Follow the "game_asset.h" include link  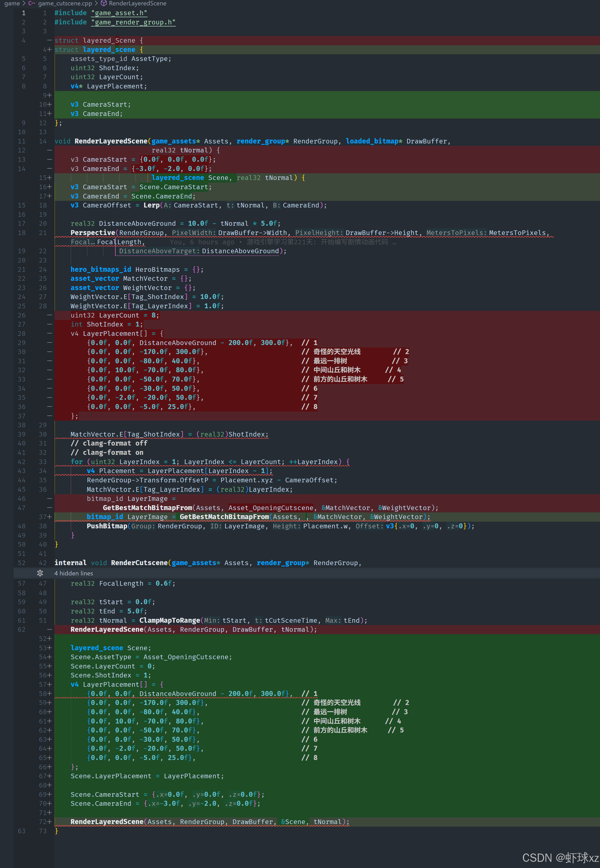coord(119,13)
